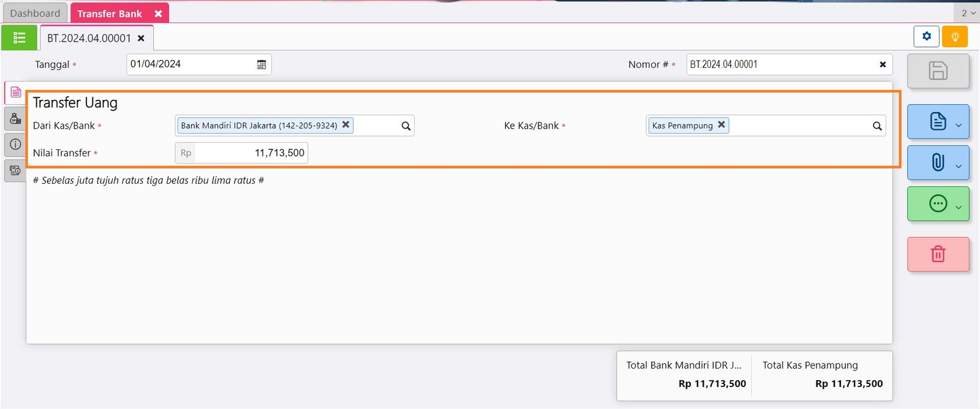Switch to the Dashboard tab
980x409 pixels.
(35, 13)
